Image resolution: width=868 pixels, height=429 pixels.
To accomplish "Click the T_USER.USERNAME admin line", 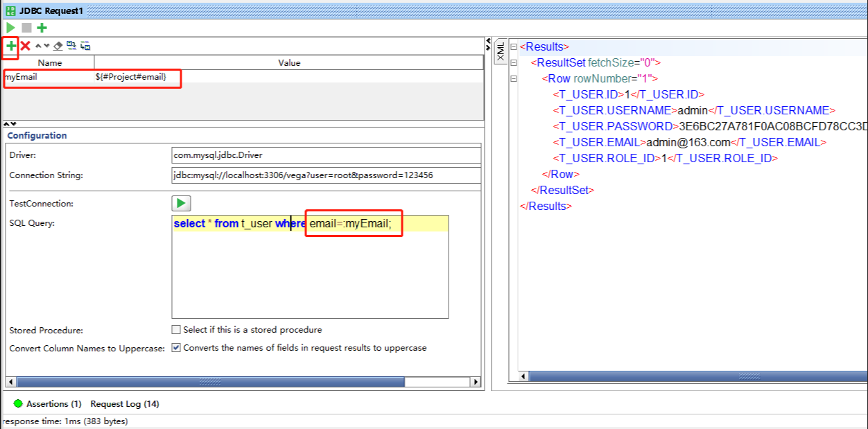I will click(x=694, y=110).
